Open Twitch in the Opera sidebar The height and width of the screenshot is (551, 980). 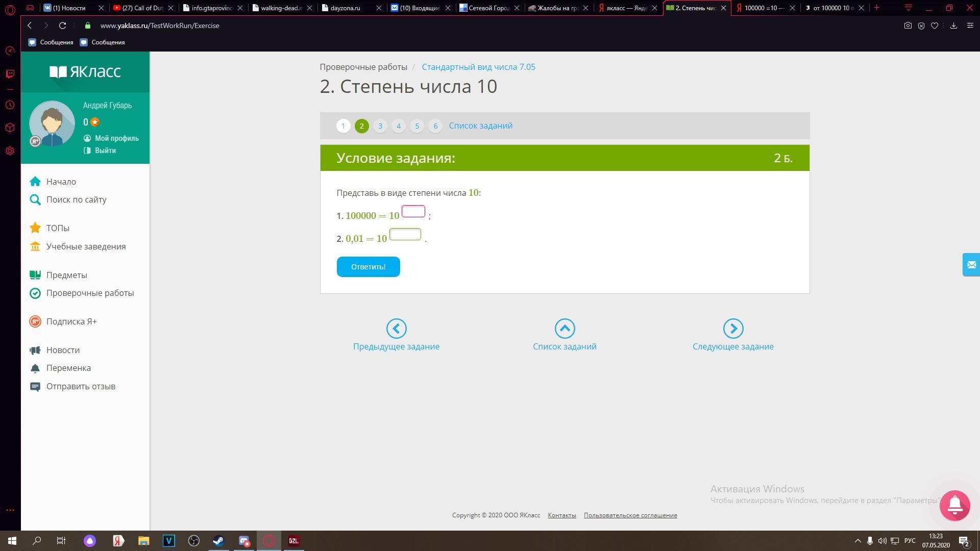point(10,74)
